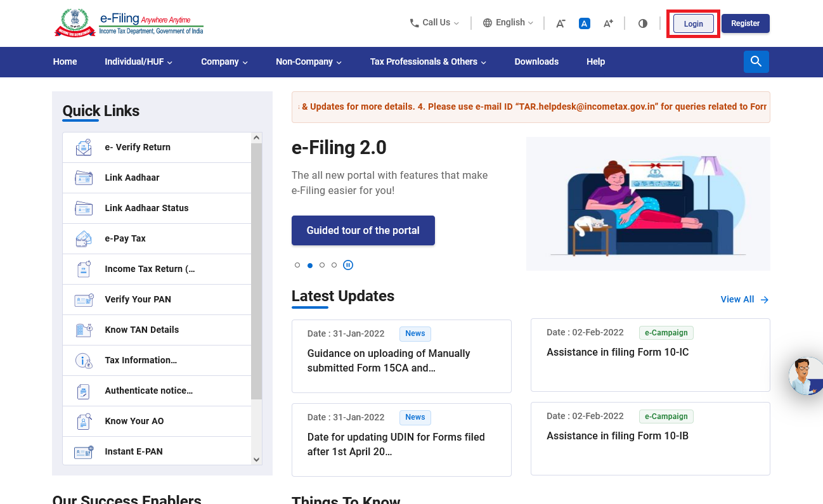Click the Know TAN Details icon
The height and width of the screenshot is (504, 823).
click(84, 330)
